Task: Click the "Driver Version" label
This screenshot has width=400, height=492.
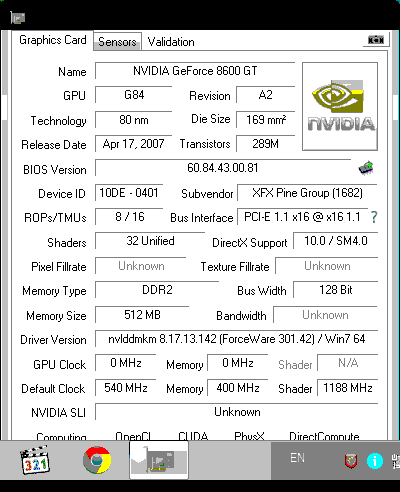Action: (x=53, y=340)
